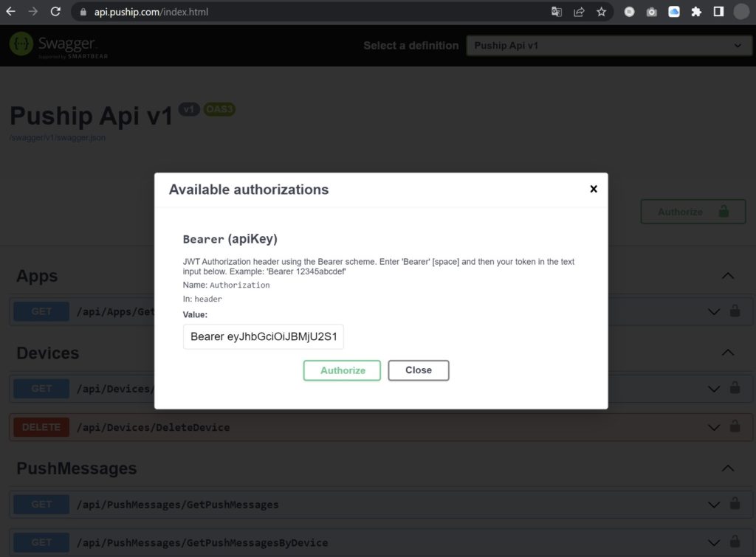756x557 pixels.
Task: Click the Devices section heading
Action: tap(48, 353)
